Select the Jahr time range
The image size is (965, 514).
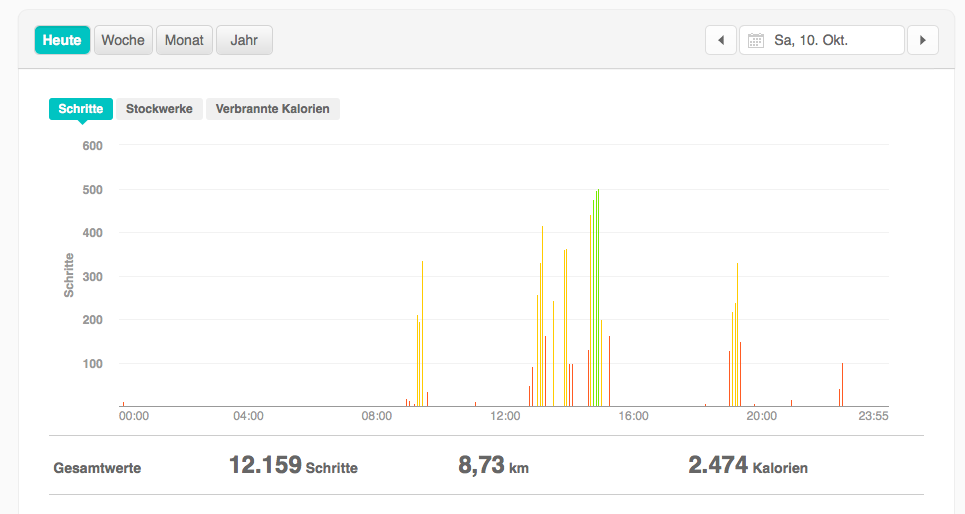click(x=244, y=40)
